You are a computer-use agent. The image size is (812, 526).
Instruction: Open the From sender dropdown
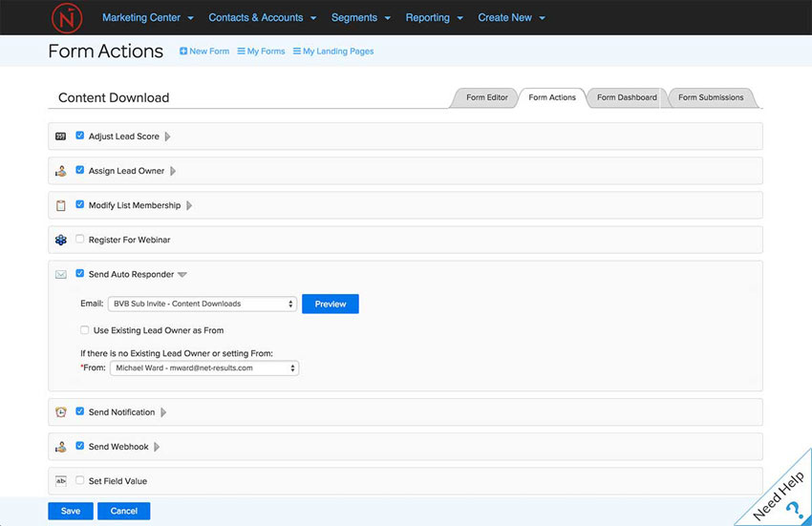click(x=203, y=368)
